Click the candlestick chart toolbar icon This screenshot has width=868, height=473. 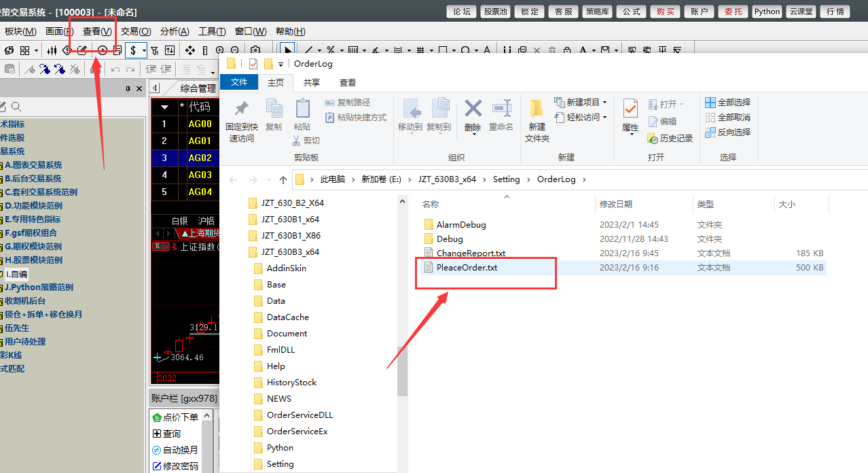pyautogui.click(x=52, y=50)
